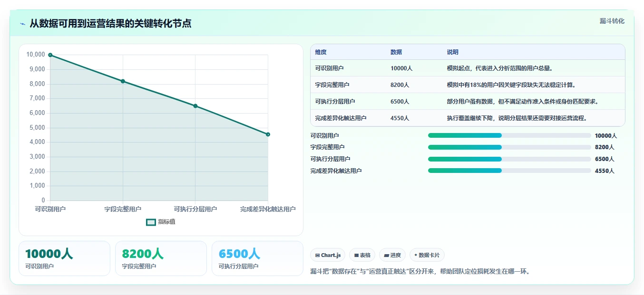Click the description mentioning 18%的用户
Viewport: 644px width, 295px height.
pyautogui.click(x=511, y=85)
